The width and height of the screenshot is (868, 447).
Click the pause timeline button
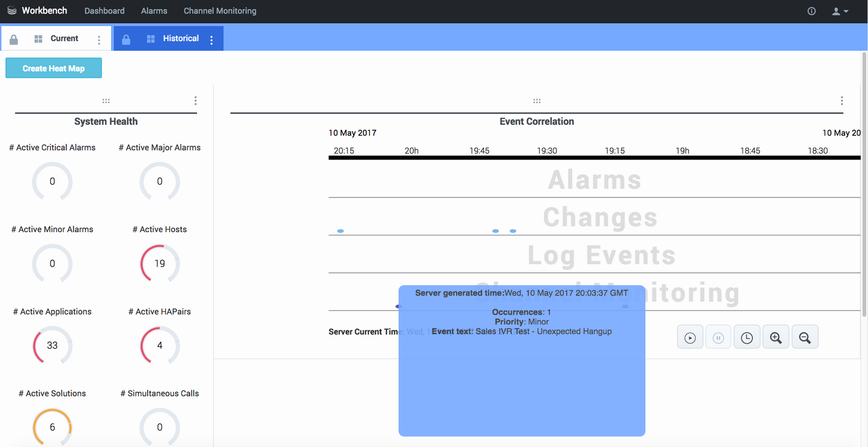(718, 337)
